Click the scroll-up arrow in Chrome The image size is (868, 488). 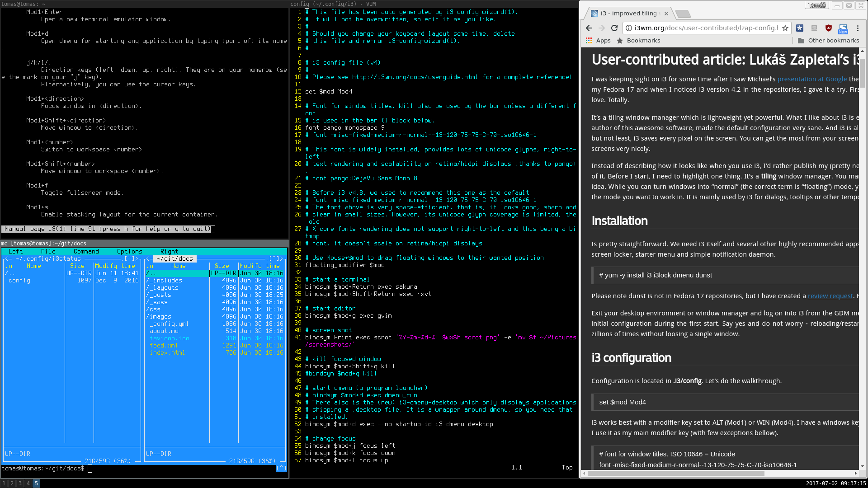[862, 52]
